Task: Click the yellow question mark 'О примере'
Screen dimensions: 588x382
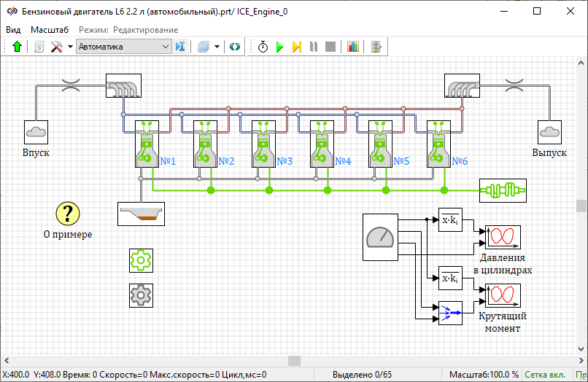Action: tap(68, 214)
